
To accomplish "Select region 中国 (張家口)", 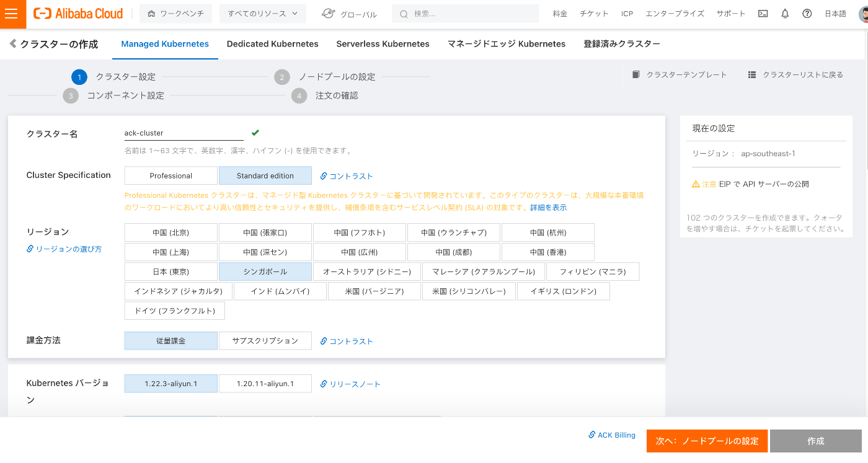I will click(x=265, y=232).
